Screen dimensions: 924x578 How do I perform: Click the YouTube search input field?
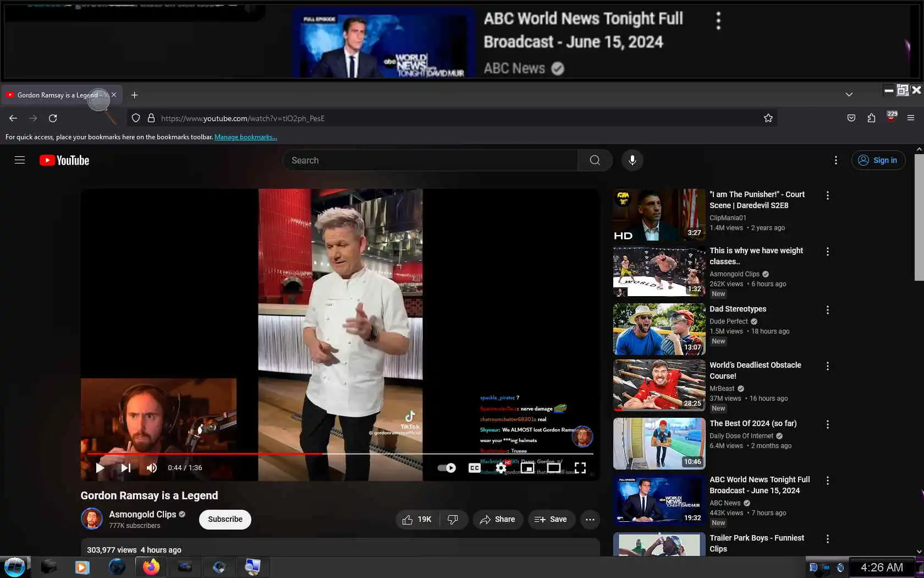pos(430,160)
